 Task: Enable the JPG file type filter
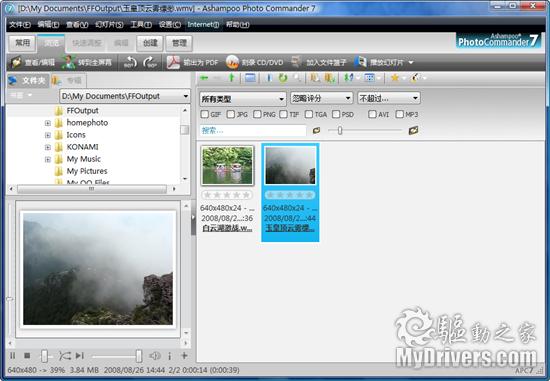tap(231, 114)
